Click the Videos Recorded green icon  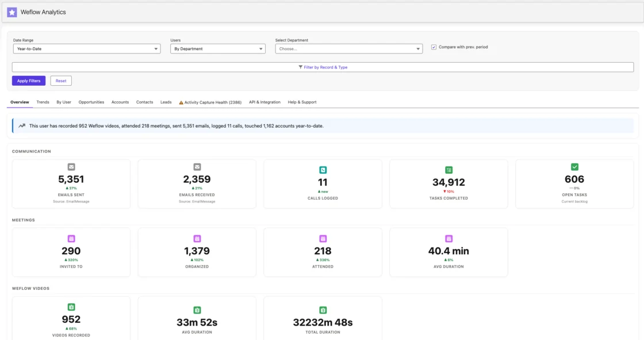tap(71, 307)
